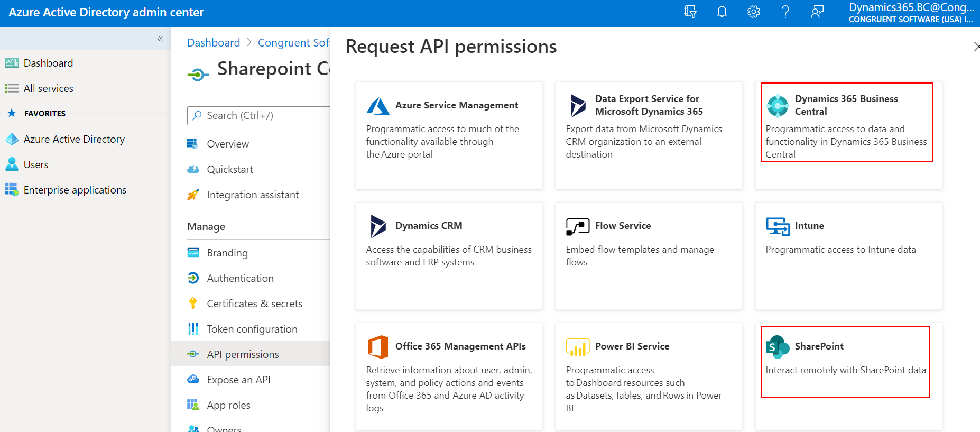Select the Flow Service card
Image resolution: width=980 pixels, height=432 pixels.
point(649,256)
